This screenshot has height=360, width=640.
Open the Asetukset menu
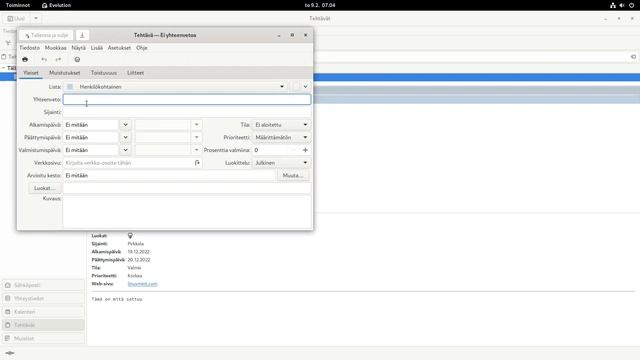(x=119, y=48)
